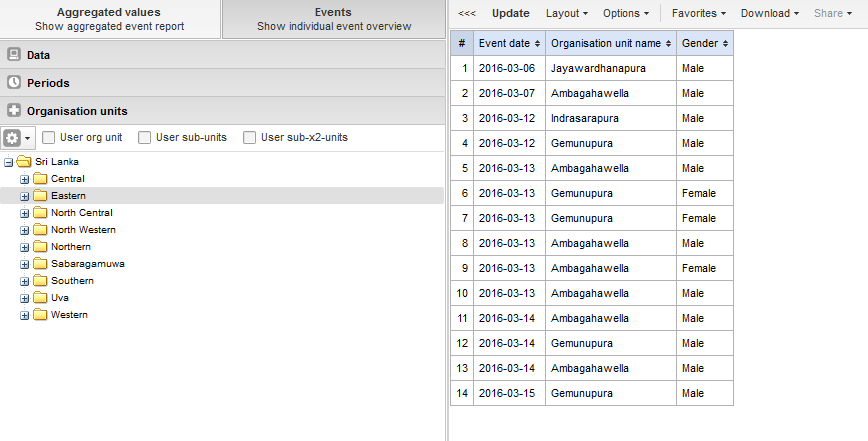The height and width of the screenshot is (441, 868).
Task: Enable the User org unit checkbox
Action: 48,137
